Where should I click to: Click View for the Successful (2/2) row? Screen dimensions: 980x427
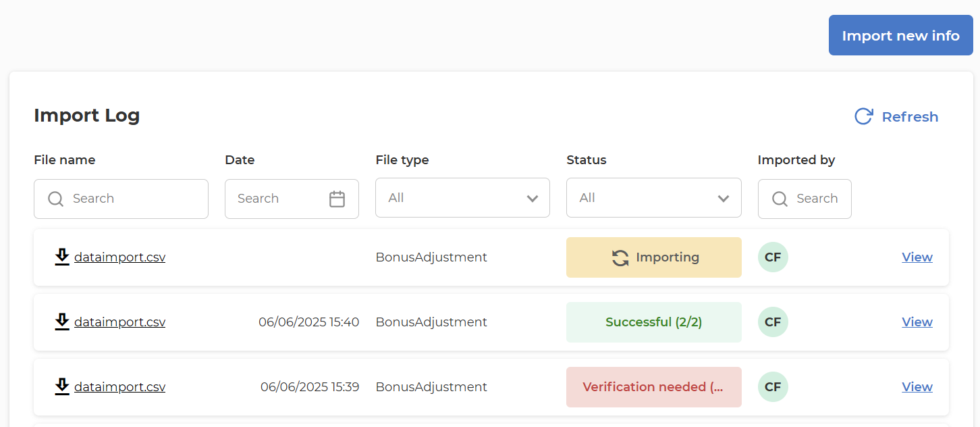coord(917,322)
